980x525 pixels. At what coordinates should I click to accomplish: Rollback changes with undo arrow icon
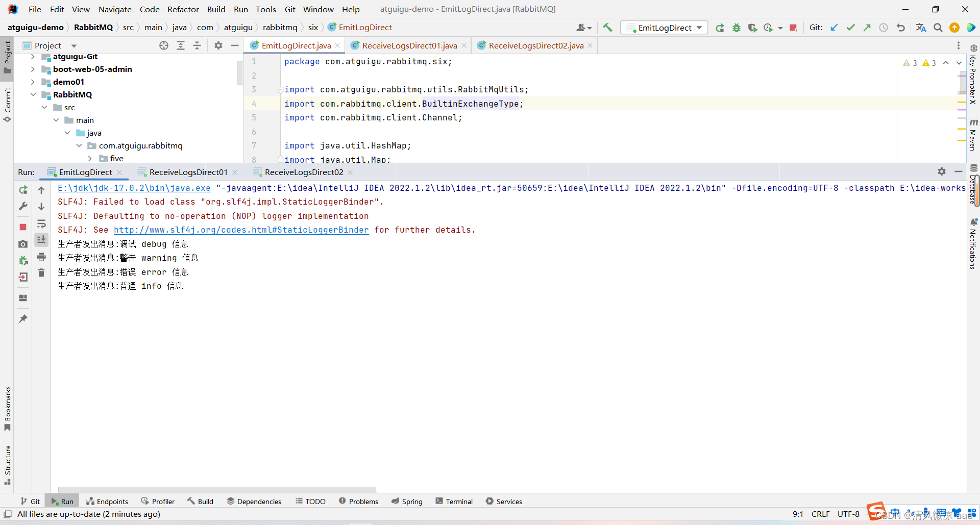point(900,28)
